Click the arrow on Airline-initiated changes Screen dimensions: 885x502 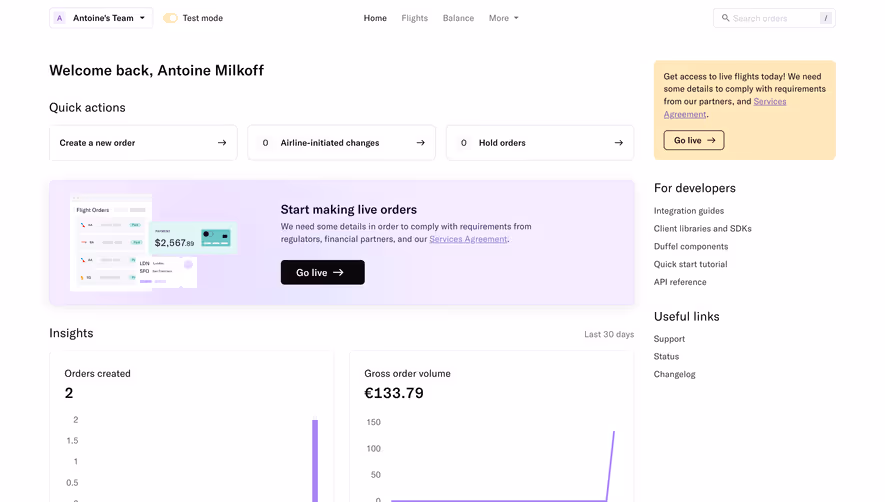click(420, 143)
